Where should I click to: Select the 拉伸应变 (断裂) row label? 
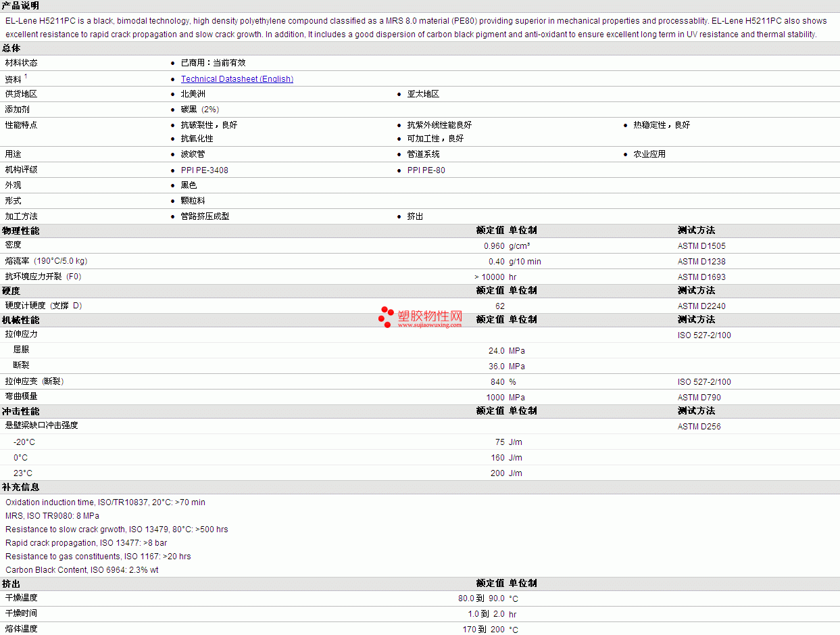pyautogui.click(x=34, y=381)
